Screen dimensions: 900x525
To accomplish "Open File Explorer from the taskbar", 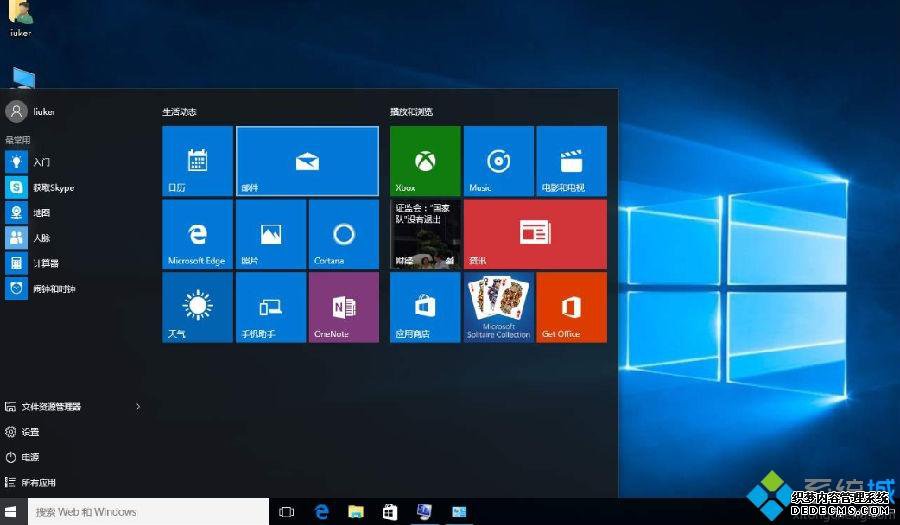I will 356,511.
